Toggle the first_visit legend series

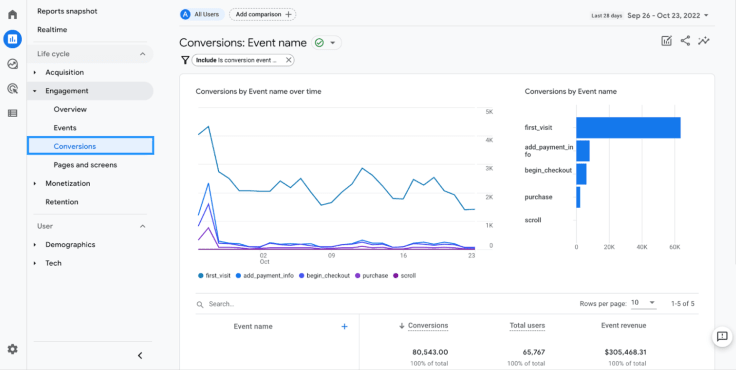(214, 276)
